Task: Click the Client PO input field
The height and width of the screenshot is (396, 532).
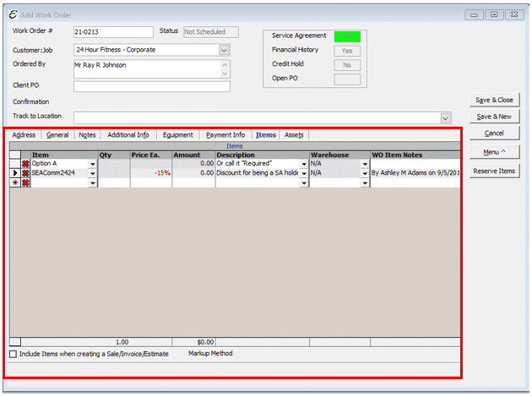Action: (152, 86)
